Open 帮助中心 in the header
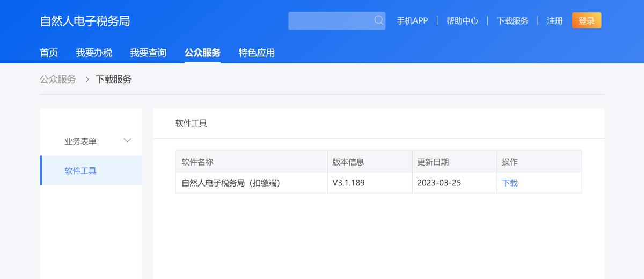This screenshot has height=279, width=644. point(462,21)
